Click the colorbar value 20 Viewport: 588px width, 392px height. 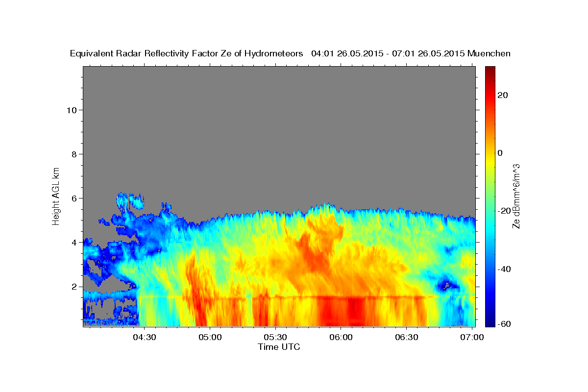point(503,95)
